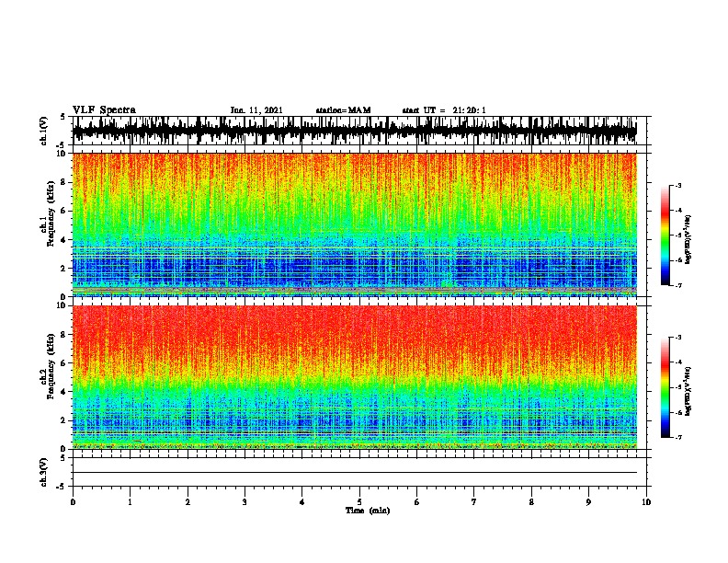Click the ch.2 colorbar log(PSD) unit label

coord(688,391)
